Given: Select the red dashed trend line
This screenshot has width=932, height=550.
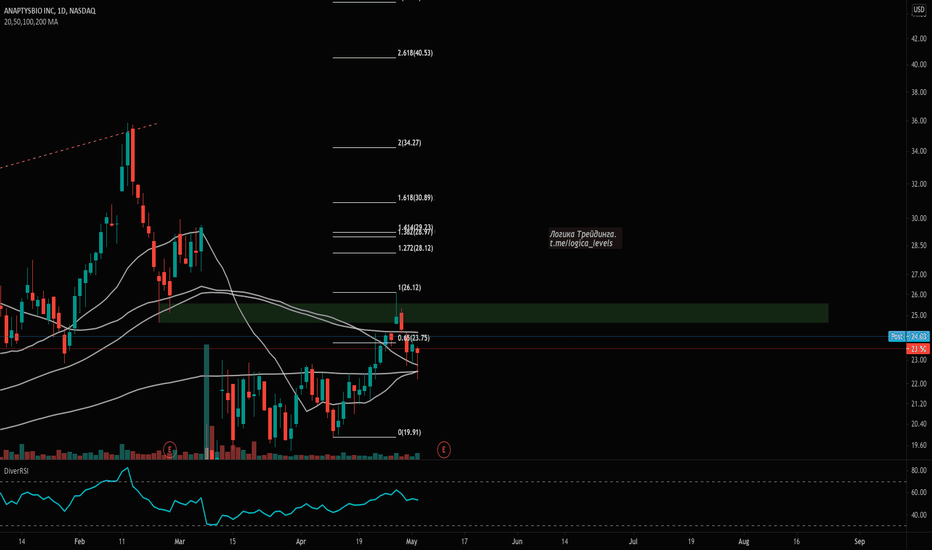Looking at the screenshot, I should (78, 146).
